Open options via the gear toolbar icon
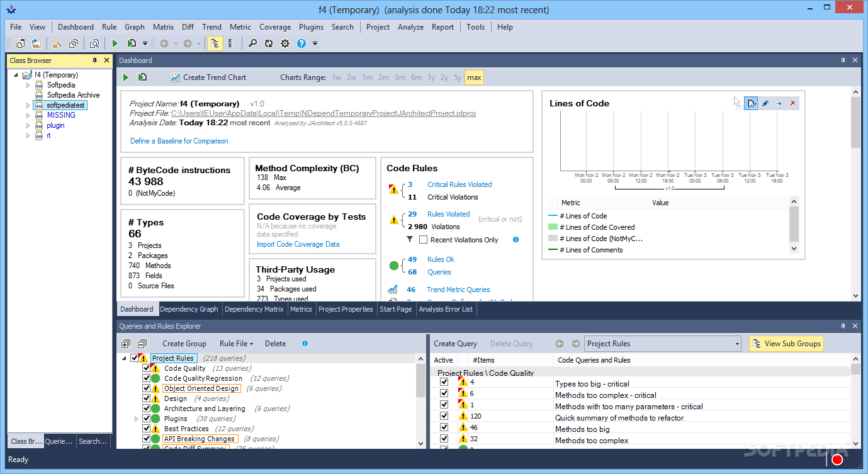The image size is (868, 474). tap(285, 43)
